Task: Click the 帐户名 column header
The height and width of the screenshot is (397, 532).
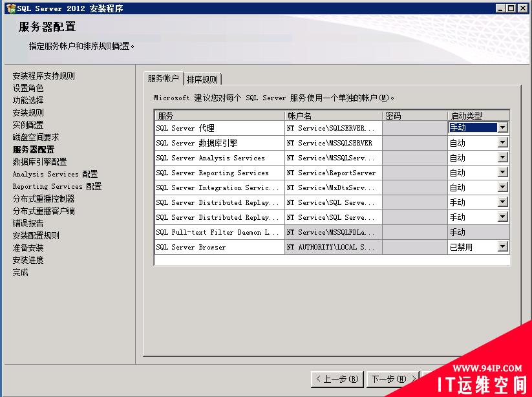Action: (334, 116)
